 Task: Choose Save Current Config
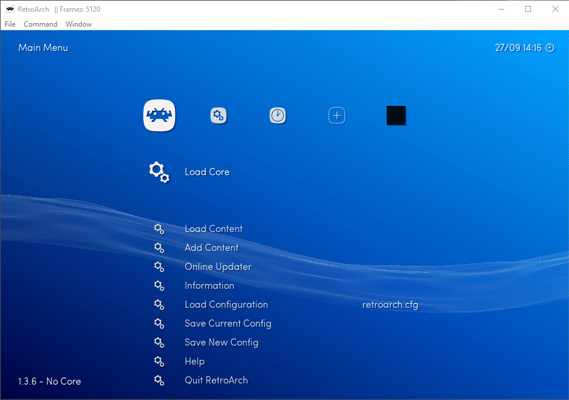pyautogui.click(x=228, y=323)
